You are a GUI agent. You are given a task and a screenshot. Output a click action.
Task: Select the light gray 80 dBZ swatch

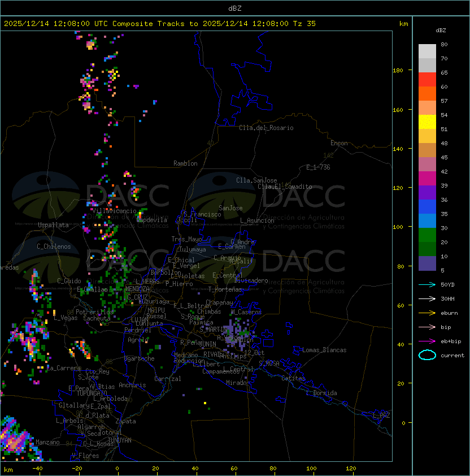[427, 51]
